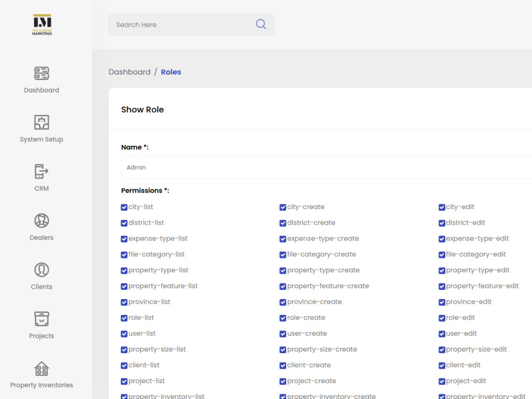Toggle the district-edit checkbox

442,223
